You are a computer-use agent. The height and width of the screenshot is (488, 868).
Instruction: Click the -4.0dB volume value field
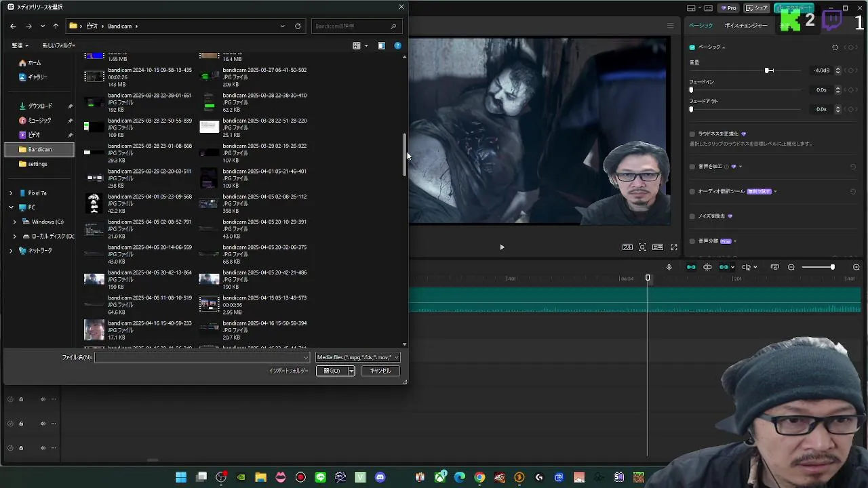coord(822,70)
